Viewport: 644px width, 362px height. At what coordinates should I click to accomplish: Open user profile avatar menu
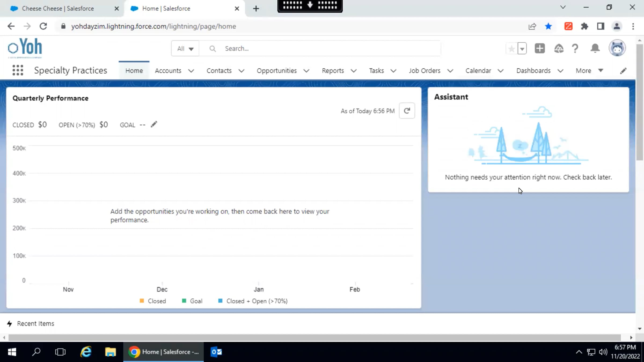tap(617, 49)
